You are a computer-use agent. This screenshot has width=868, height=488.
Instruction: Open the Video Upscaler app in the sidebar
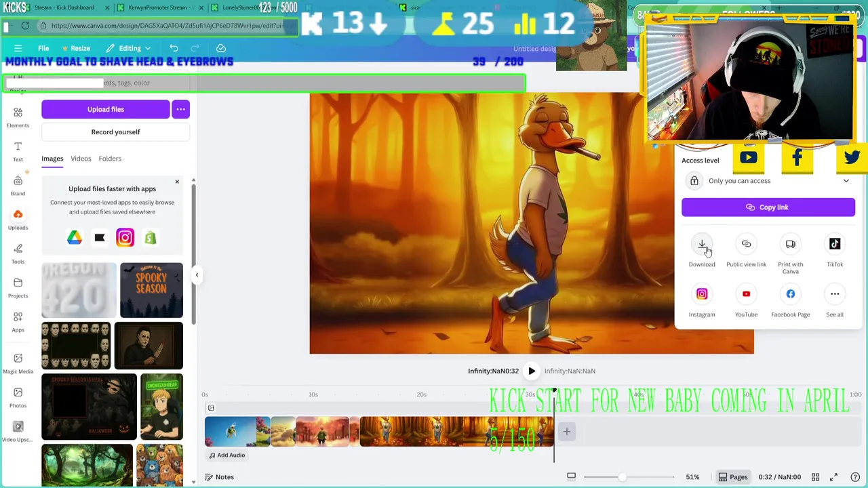(18, 431)
